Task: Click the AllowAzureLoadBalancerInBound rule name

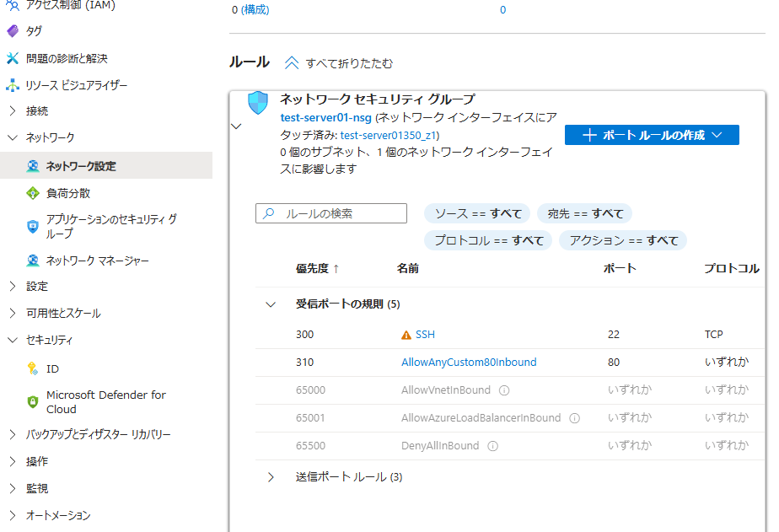Action: click(481, 418)
